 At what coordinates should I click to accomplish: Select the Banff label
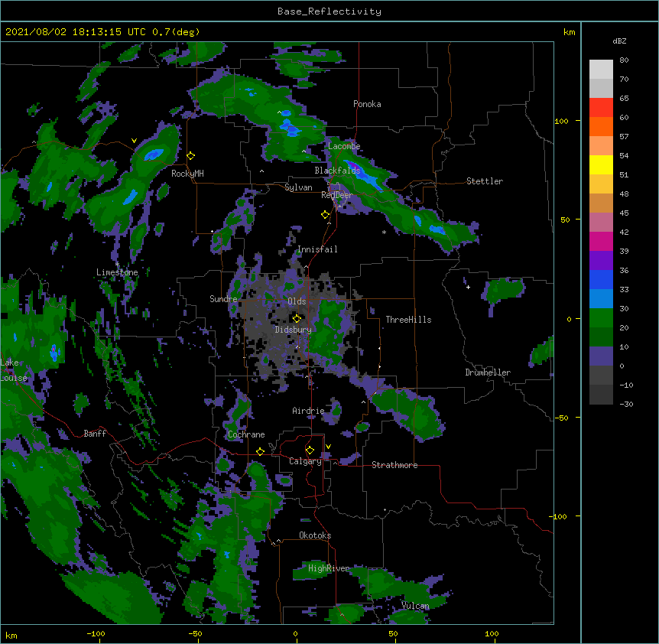[95, 434]
